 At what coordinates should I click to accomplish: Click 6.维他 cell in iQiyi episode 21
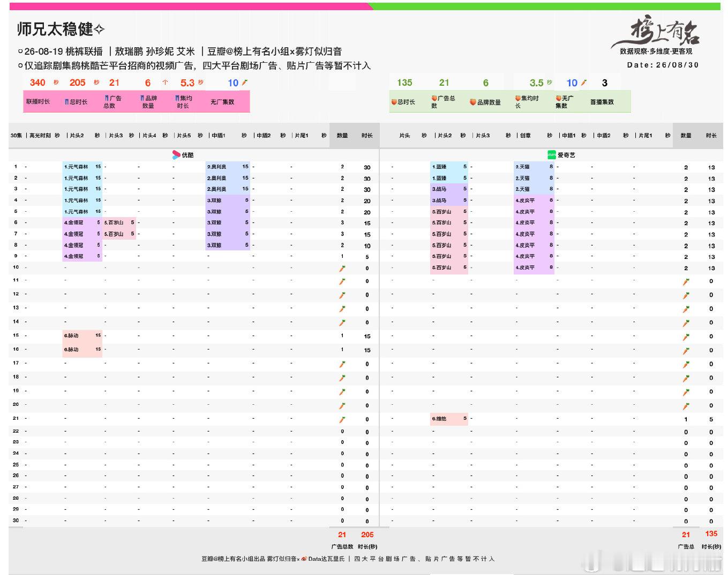click(449, 419)
